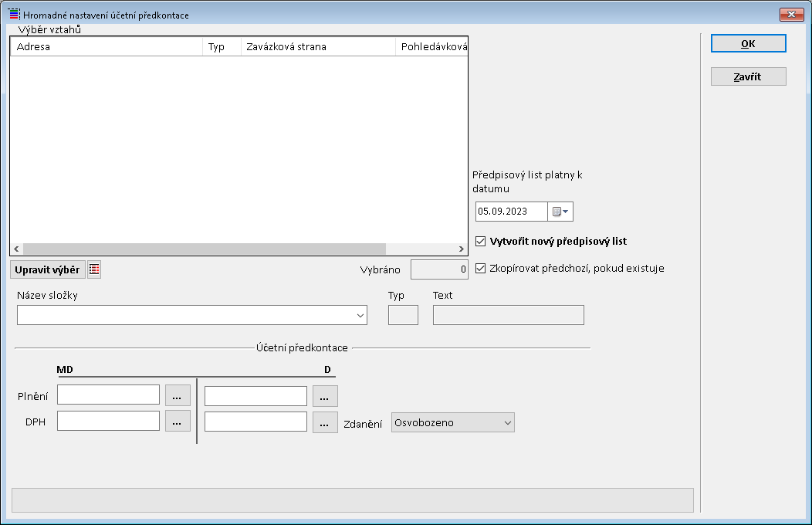Screen dimensions: 812x525
Task: Click the Zavřít button
Action: [748, 76]
